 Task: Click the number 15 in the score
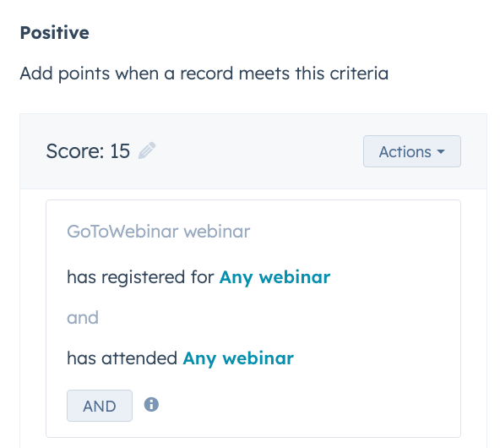click(x=120, y=151)
